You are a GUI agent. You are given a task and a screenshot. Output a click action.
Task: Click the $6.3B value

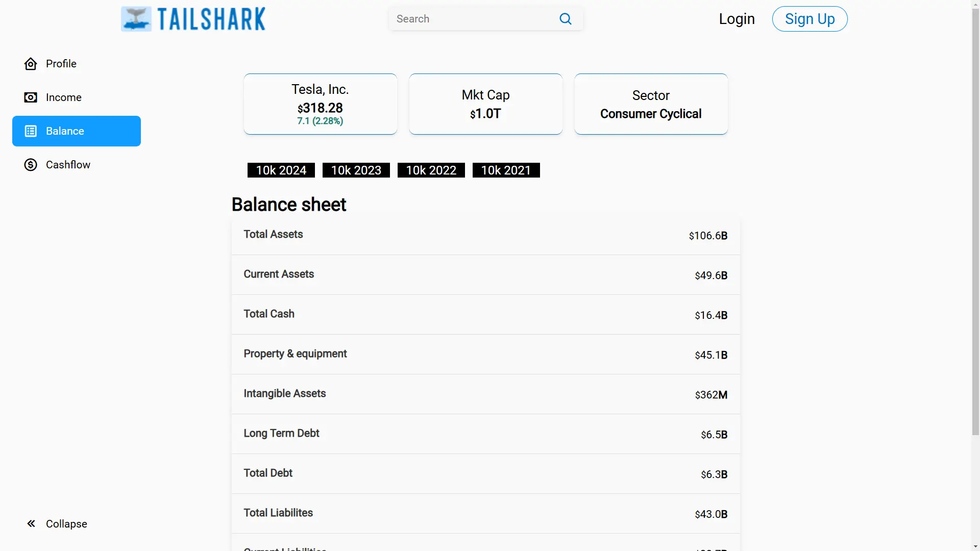pyautogui.click(x=714, y=474)
